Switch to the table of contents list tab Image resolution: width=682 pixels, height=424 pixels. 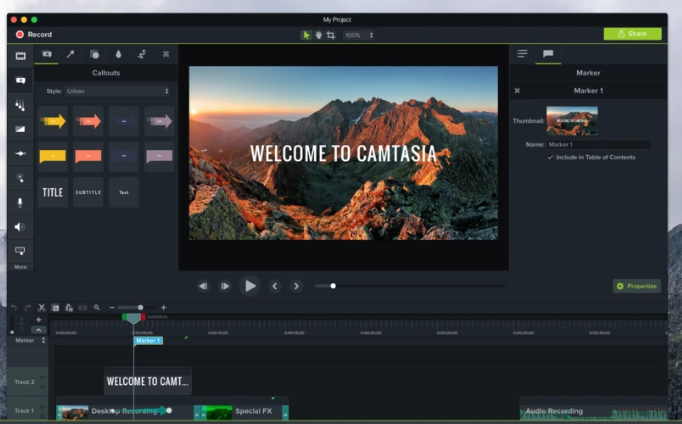click(522, 54)
